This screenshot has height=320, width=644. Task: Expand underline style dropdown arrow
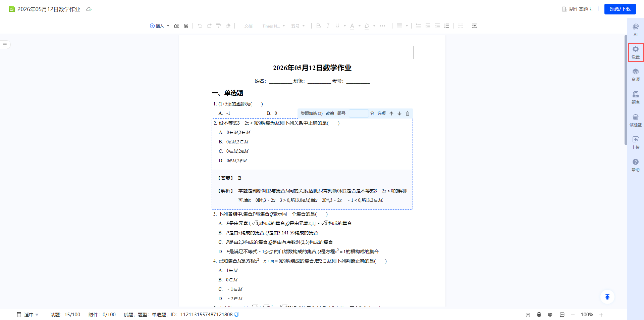click(x=344, y=26)
